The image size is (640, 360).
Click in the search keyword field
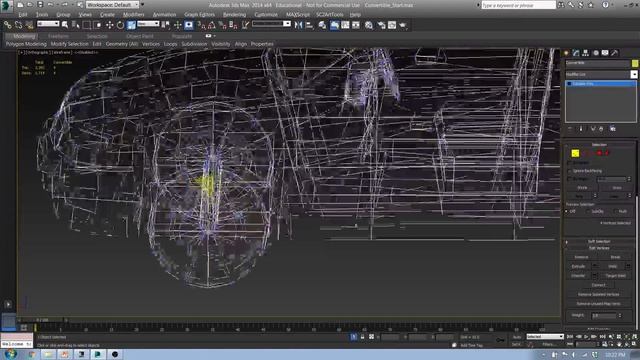click(x=518, y=5)
